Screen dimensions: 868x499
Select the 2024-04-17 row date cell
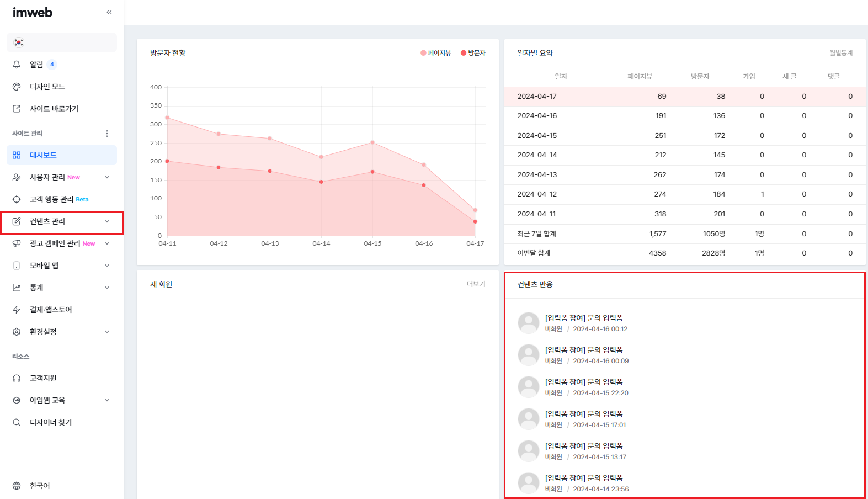537,97
